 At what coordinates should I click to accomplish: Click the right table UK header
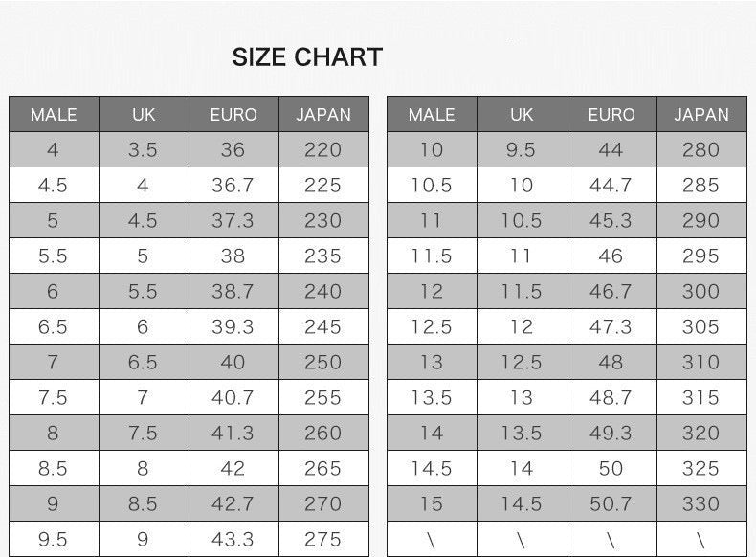point(522,114)
